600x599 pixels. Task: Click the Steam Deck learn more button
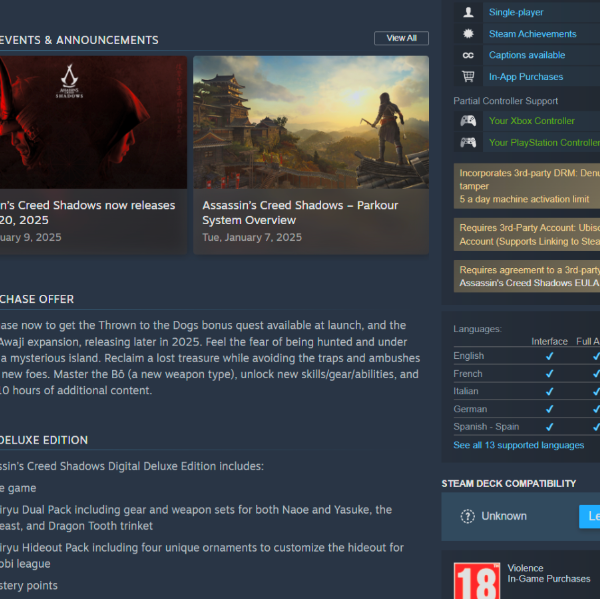point(590,516)
